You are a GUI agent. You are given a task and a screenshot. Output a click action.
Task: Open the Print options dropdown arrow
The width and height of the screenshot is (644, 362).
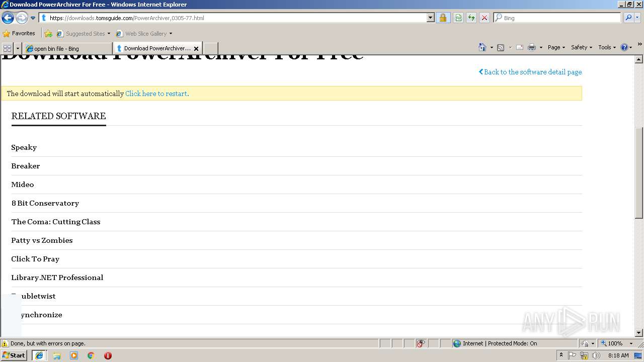click(541, 47)
